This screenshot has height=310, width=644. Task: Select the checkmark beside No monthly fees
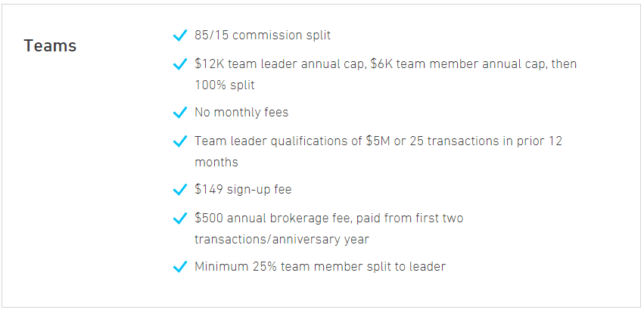point(180,113)
